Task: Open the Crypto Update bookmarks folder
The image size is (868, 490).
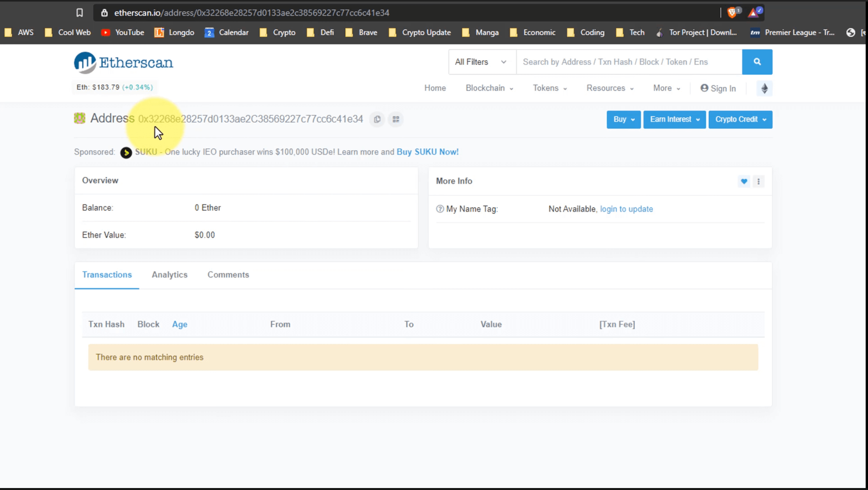Action: [x=420, y=33]
